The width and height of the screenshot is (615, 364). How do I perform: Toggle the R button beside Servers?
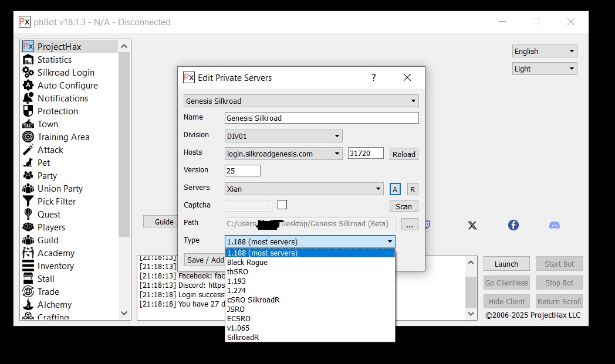(x=413, y=189)
